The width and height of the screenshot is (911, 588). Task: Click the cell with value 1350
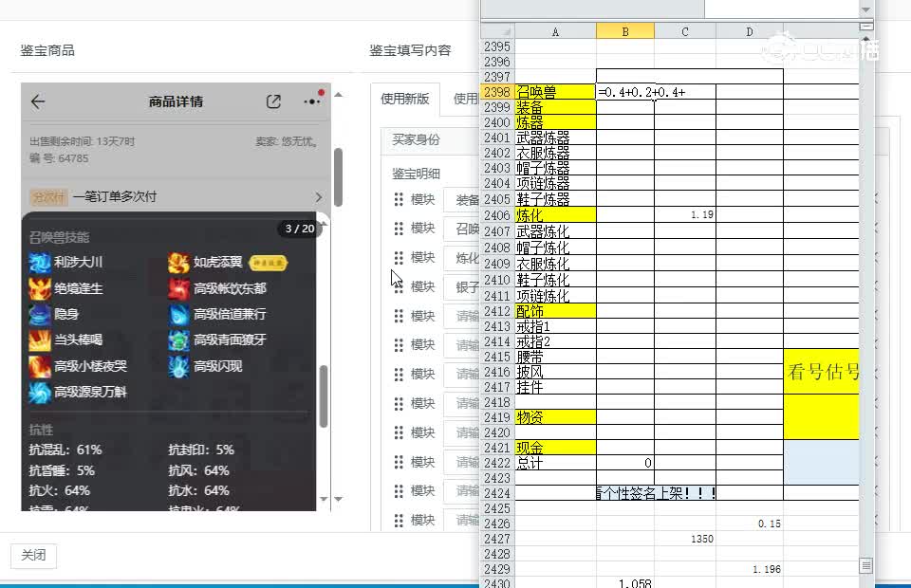point(685,539)
